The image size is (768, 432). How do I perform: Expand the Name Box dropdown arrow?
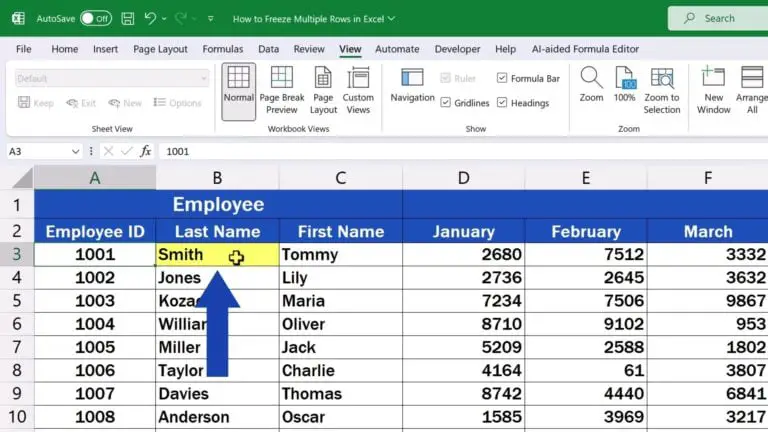[x=75, y=151]
